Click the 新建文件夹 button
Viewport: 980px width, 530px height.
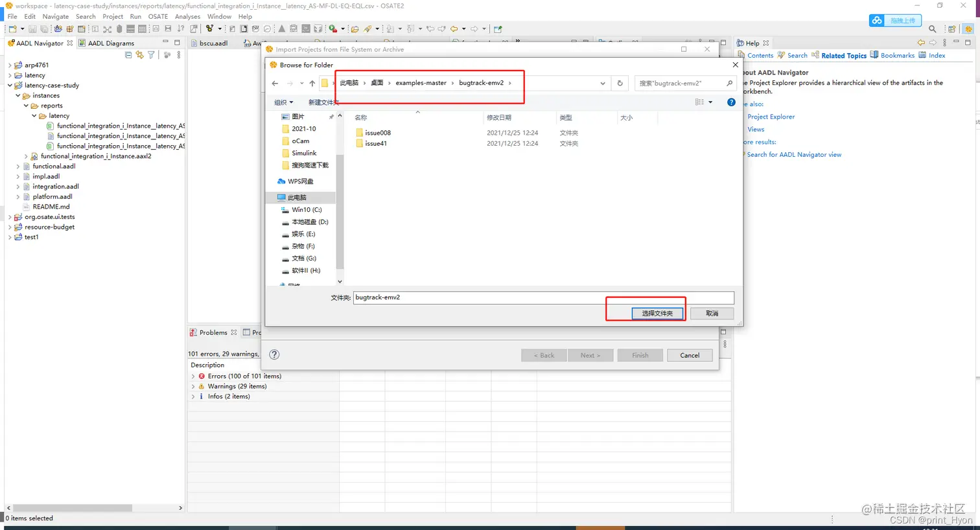(x=323, y=102)
